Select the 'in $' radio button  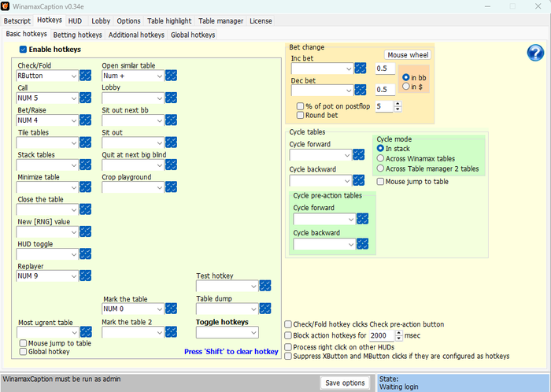coord(406,87)
